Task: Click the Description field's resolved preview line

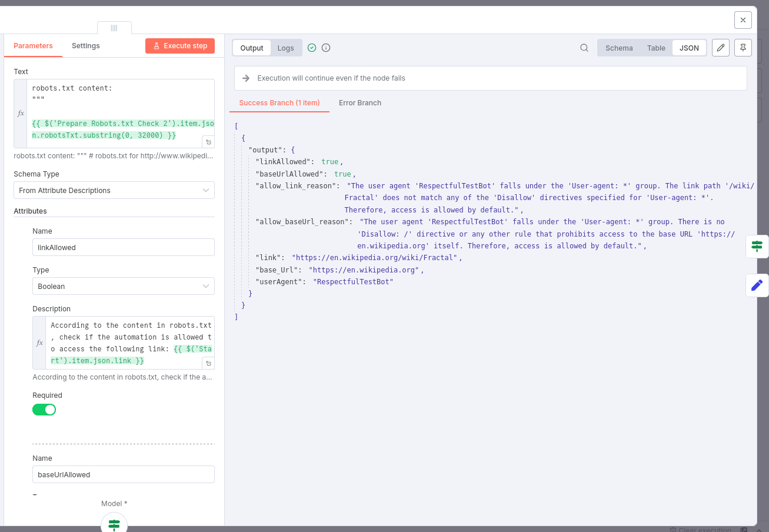Action: pos(122,377)
